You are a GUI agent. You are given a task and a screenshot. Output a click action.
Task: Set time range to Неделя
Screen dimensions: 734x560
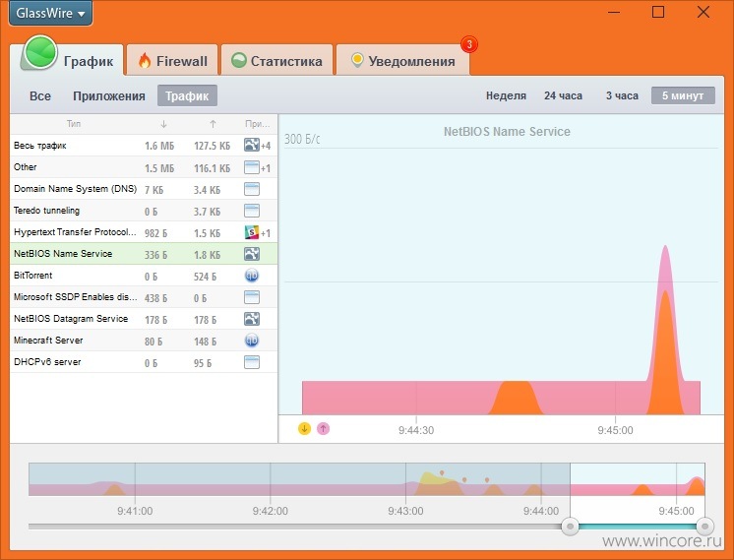click(506, 95)
